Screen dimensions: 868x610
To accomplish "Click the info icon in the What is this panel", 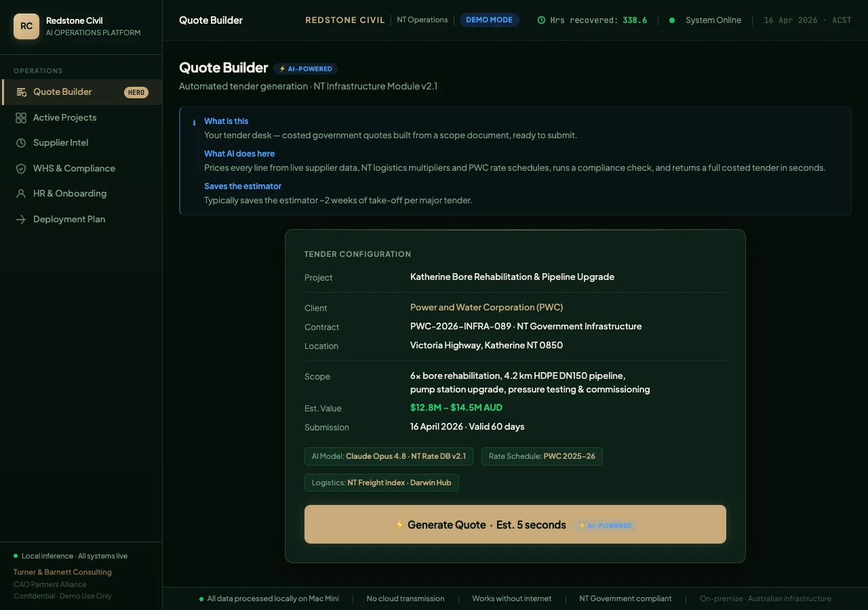I will (x=195, y=123).
